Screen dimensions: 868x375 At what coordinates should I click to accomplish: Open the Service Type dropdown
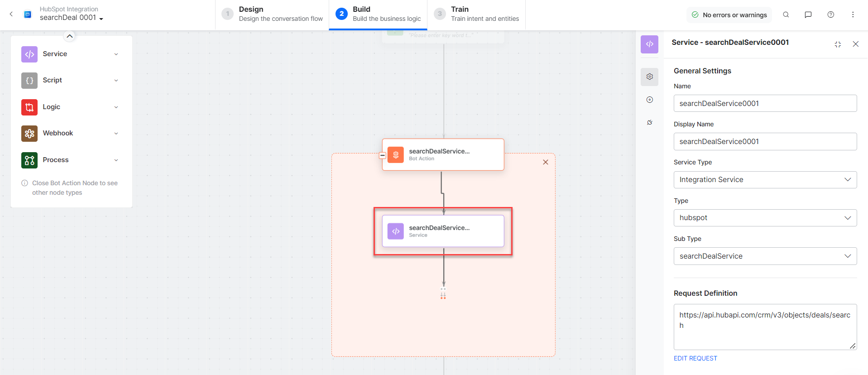765,180
